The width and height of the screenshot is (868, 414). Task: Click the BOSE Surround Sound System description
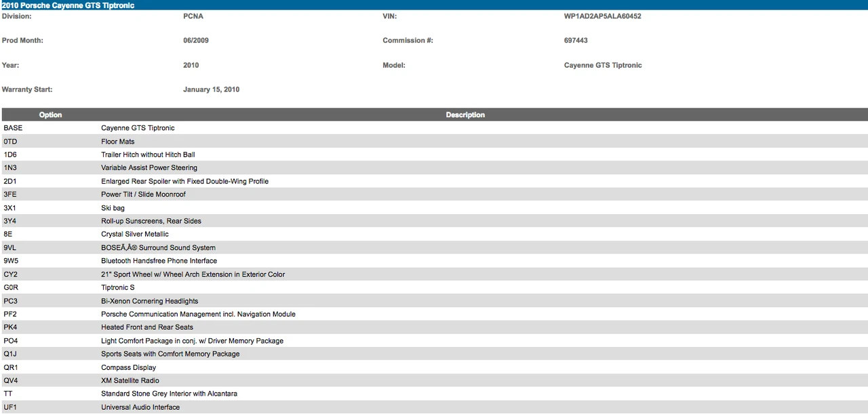158,248
